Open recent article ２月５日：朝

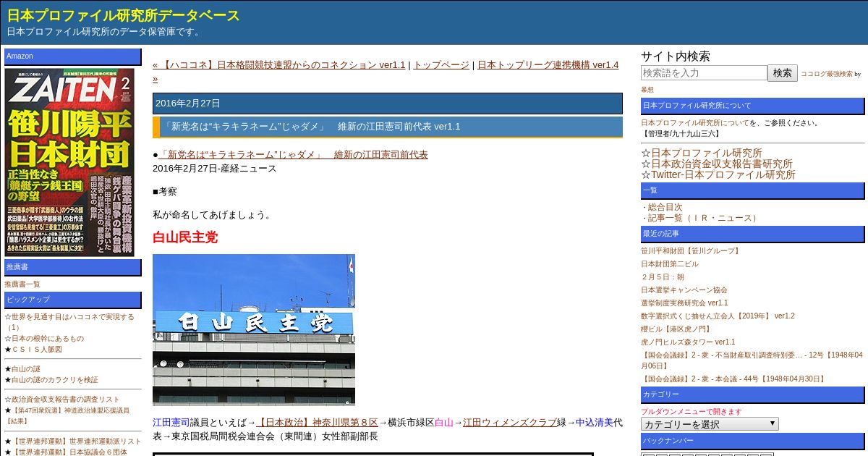coord(662,277)
